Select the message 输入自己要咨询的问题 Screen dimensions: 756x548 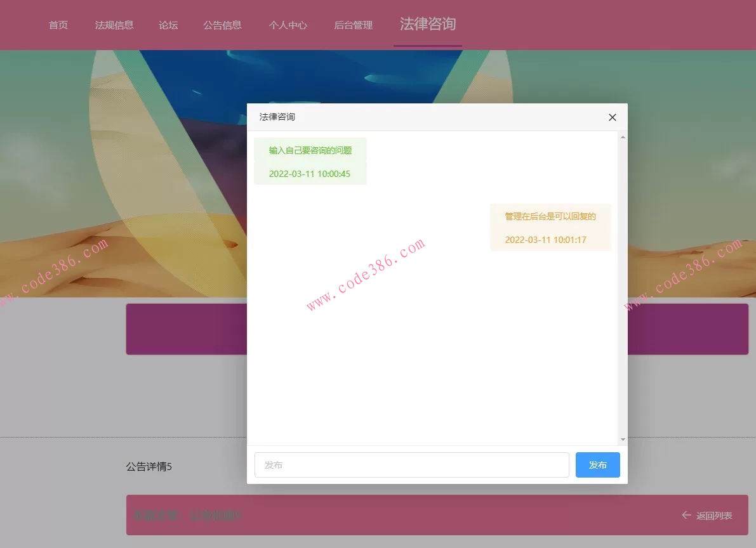pyautogui.click(x=310, y=150)
